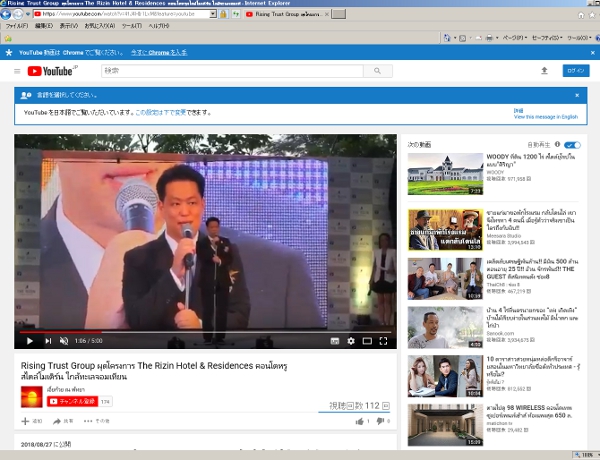Open the Favorites menu (お気に入り)
This screenshot has height=460, width=600.
(99, 26)
